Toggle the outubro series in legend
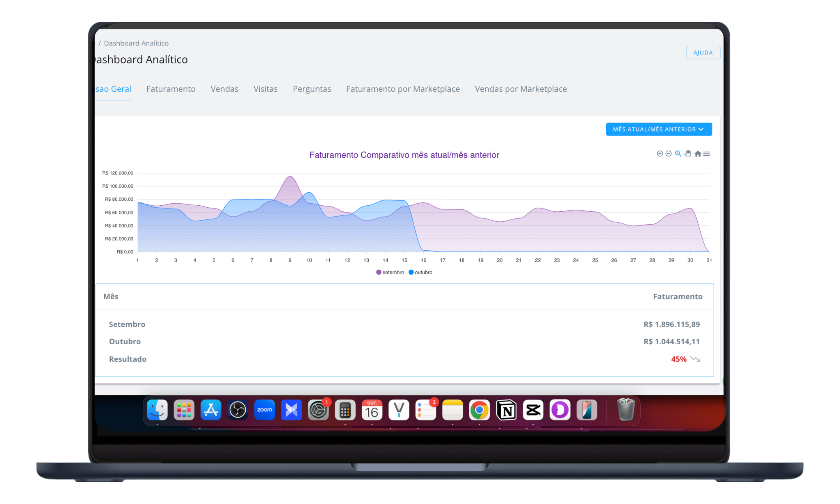 pyautogui.click(x=421, y=272)
